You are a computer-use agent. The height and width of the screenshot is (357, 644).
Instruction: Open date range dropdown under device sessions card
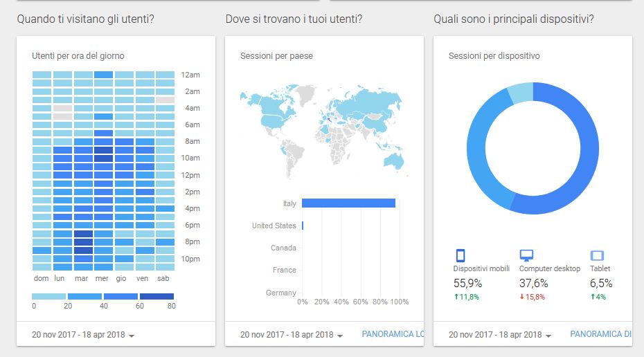(x=500, y=335)
